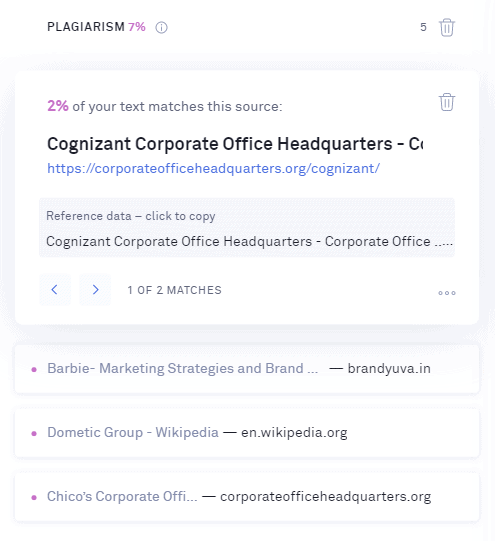Click the en.wikipedia.org domain label
Image resolution: width=495 pixels, height=541 pixels.
point(294,433)
